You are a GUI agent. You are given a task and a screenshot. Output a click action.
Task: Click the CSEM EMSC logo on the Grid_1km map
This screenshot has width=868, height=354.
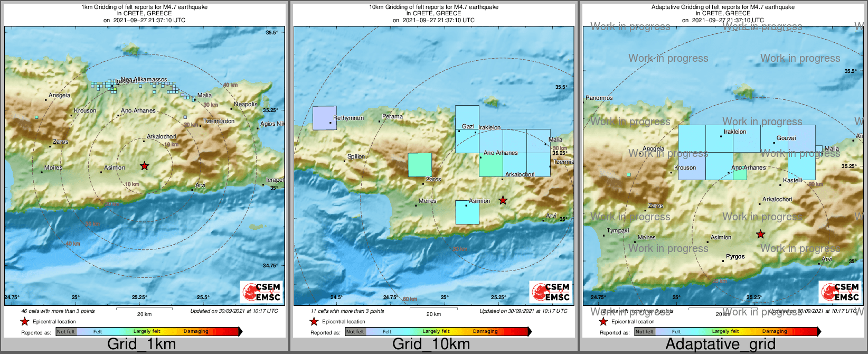click(x=261, y=292)
